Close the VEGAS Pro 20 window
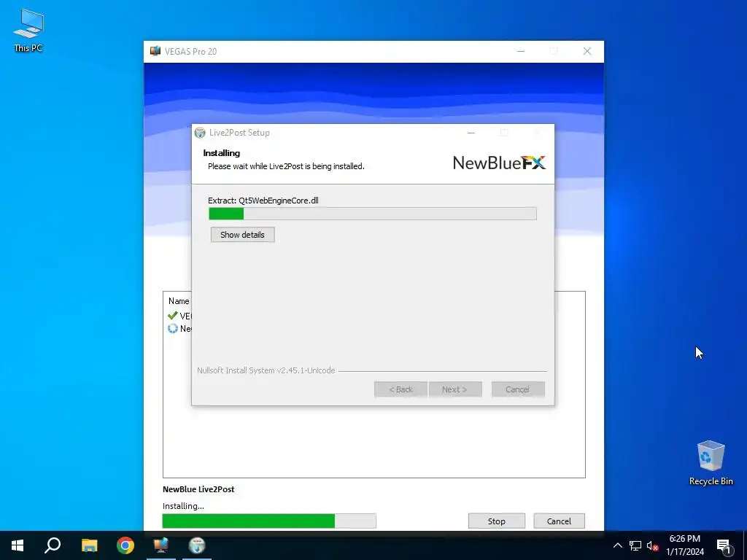747x560 pixels. (587, 52)
